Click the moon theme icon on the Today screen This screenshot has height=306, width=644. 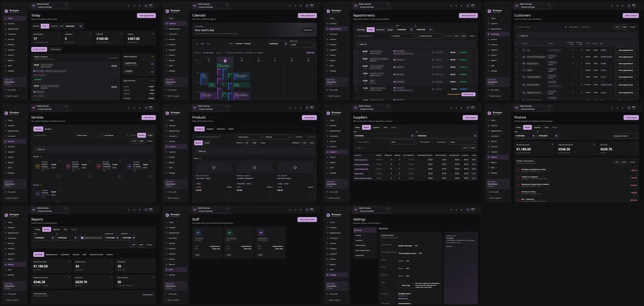tap(129, 6)
